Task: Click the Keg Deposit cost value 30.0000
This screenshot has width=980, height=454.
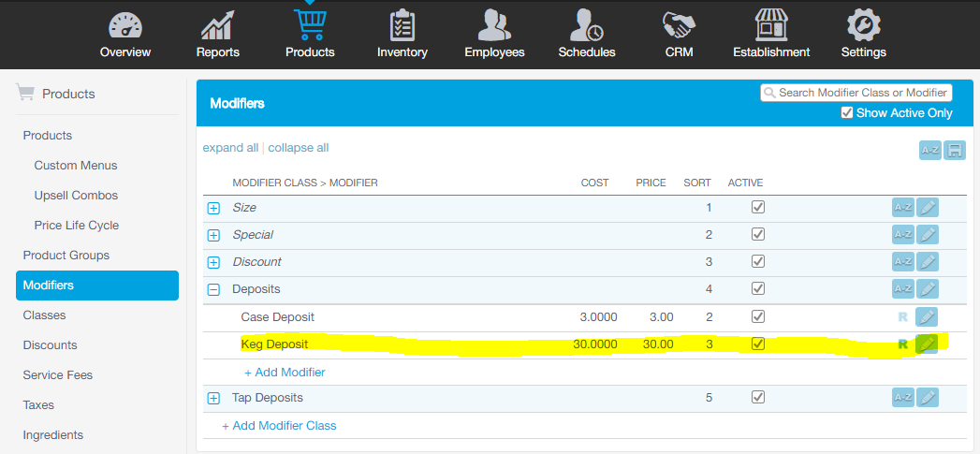Action: tap(595, 344)
